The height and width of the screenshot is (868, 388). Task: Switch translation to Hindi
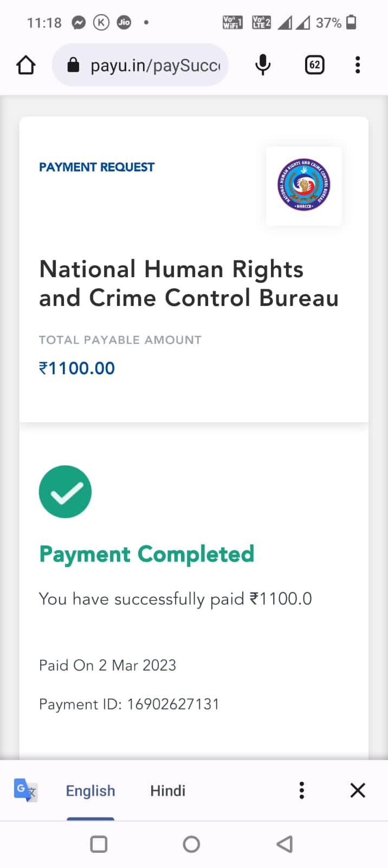click(167, 790)
